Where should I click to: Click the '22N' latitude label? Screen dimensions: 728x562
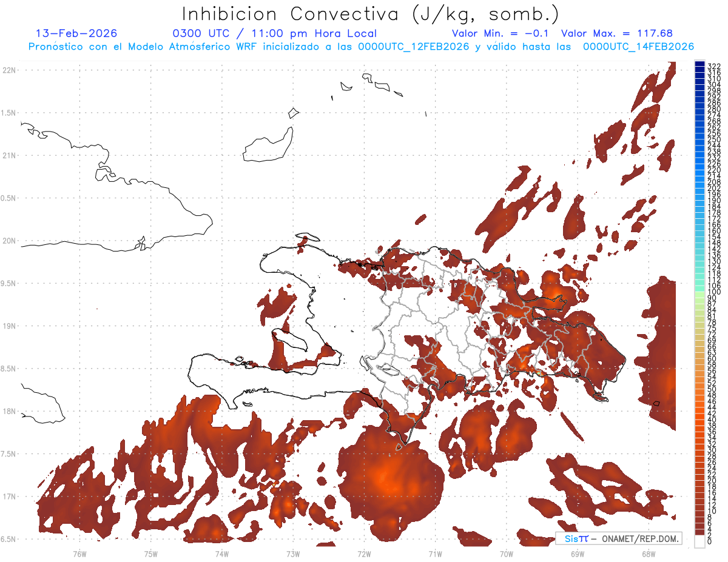tap(9, 70)
